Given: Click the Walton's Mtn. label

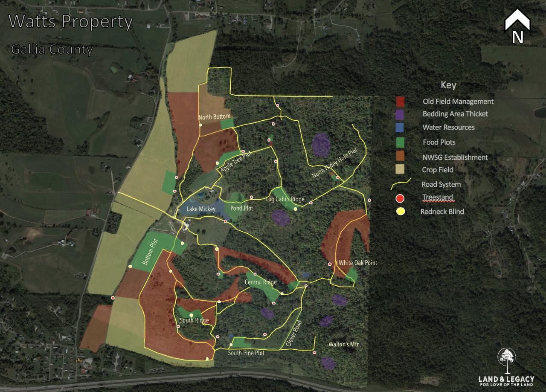Looking at the screenshot, I should coord(342,344).
